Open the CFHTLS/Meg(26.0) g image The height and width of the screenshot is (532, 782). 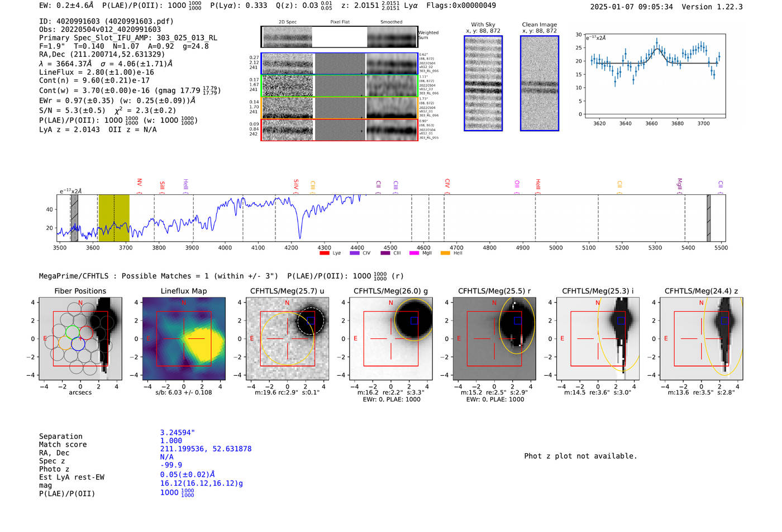pos(391,338)
